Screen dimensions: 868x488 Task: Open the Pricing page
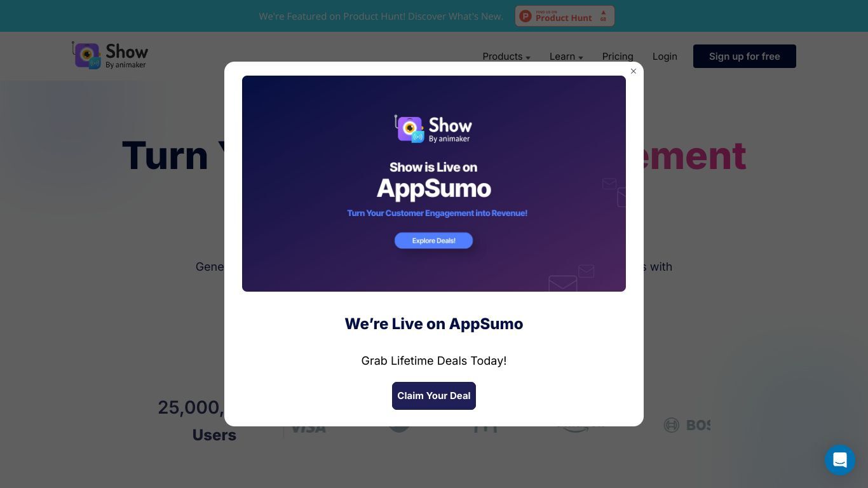[x=618, y=57]
